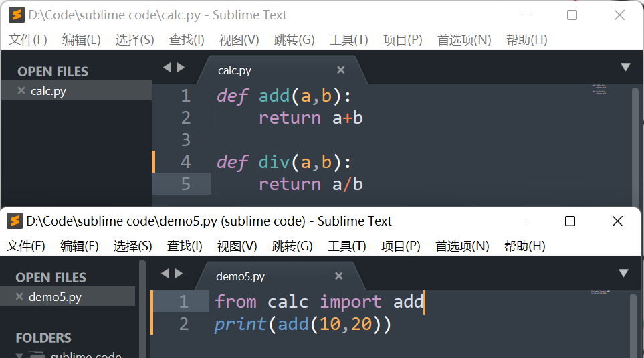This screenshot has width=644, height=358.
Task: Click right tab-scroll arrow beside calc.py tab
Action: click(181, 67)
